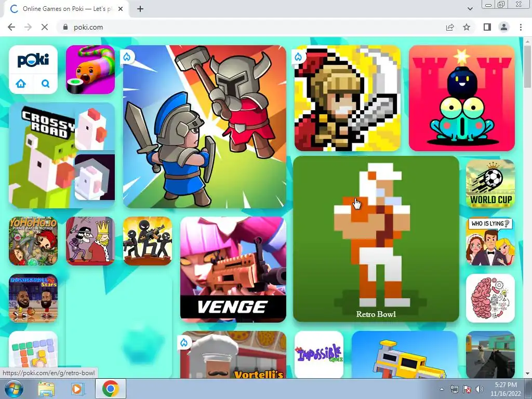Click the Chrome taskbar icon
Image resolution: width=532 pixels, height=399 pixels.
[111, 389]
